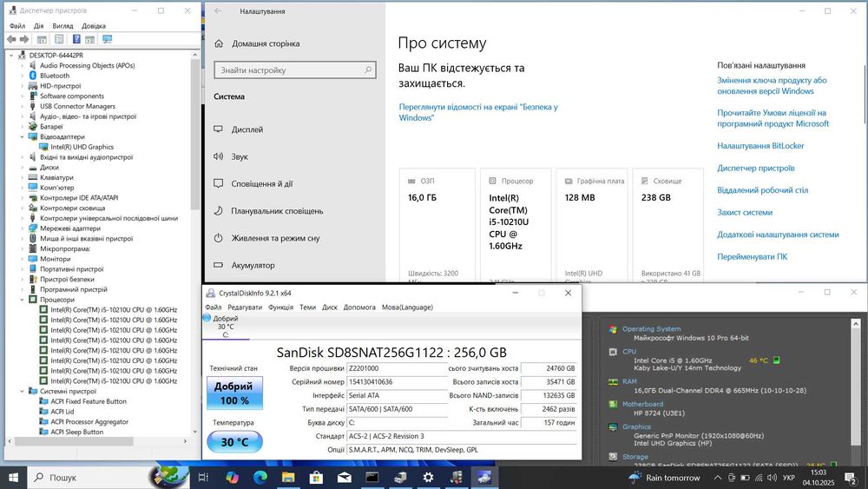Select Intel(R) UHD Graphics device entry
This screenshot has height=489, width=868.
82,147
